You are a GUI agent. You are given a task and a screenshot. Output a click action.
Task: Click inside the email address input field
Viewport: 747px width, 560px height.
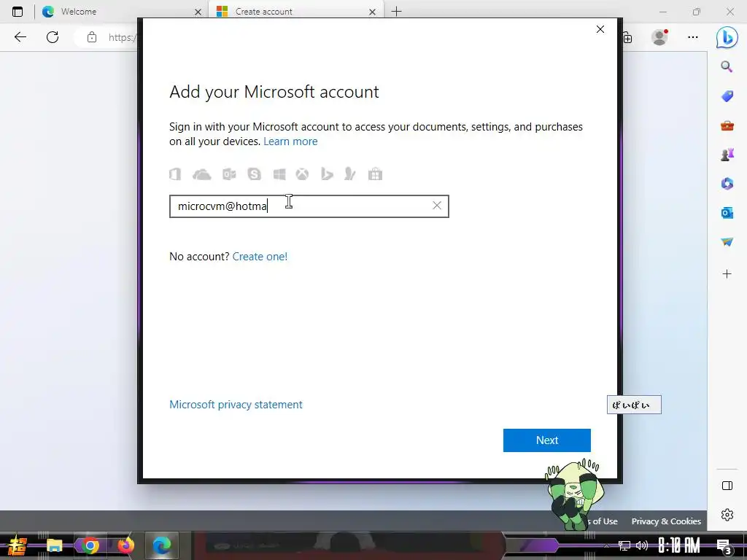(x=309, y=206)
